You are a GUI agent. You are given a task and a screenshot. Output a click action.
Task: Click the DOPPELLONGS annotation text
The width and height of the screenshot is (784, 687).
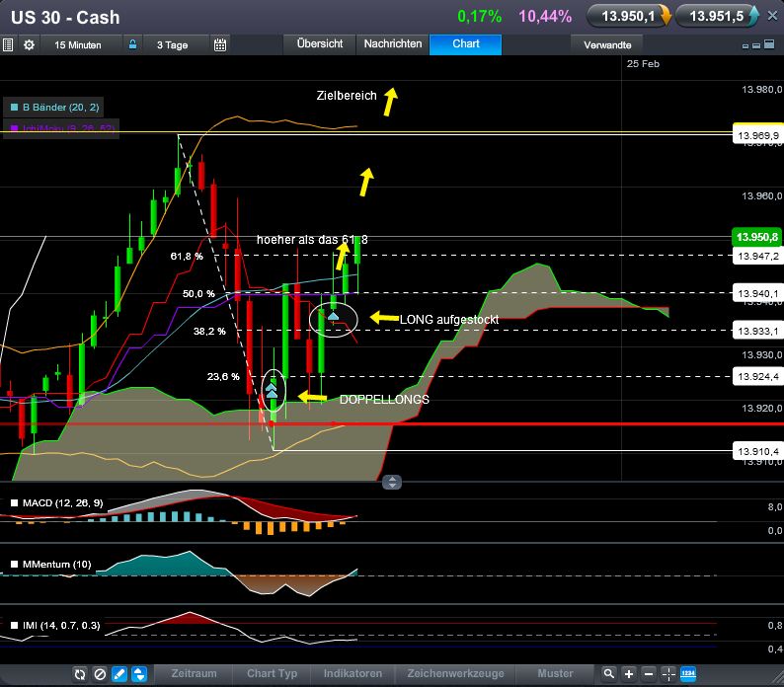[x=384, y=400]
